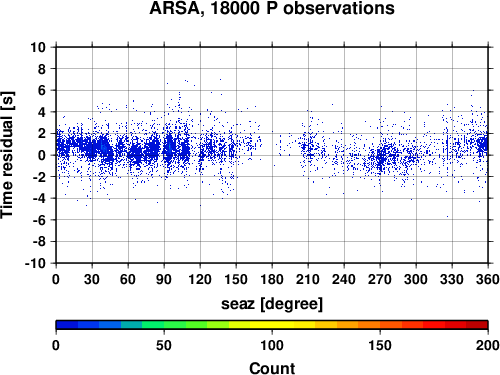The height and width of the screenshot is (375, 500).
Task: Click the x-axis tick label 90
Action: (x=164, y=279)
